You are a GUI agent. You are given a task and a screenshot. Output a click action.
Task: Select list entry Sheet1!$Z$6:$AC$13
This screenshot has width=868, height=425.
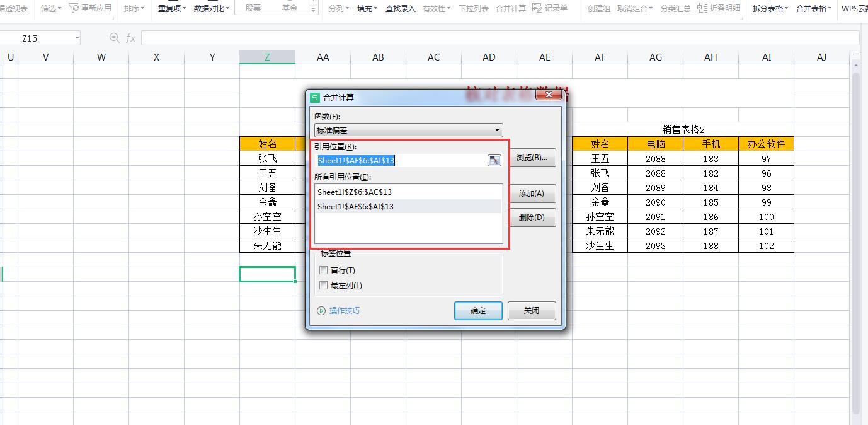coord(408,192)
